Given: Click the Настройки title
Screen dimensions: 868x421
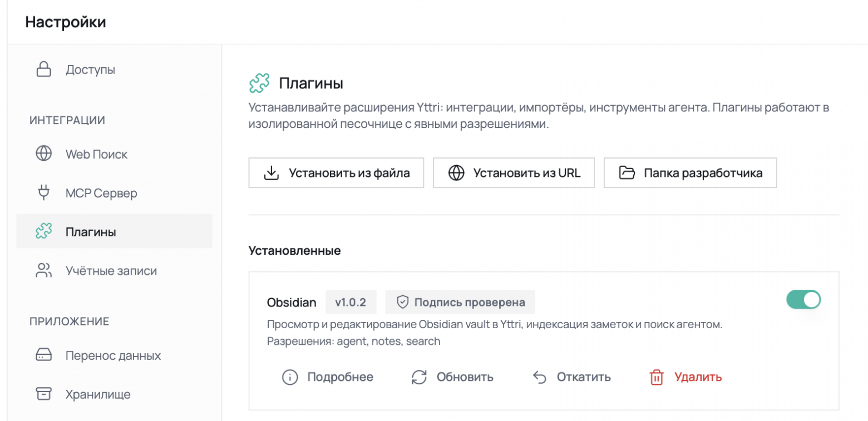Looking at the screenshot, I should coord(66,22).
